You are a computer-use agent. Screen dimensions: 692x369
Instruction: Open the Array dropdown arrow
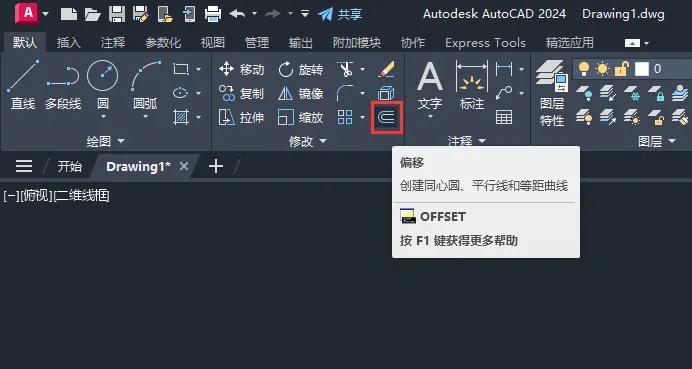pyautogui.click(x=362, y=117)
